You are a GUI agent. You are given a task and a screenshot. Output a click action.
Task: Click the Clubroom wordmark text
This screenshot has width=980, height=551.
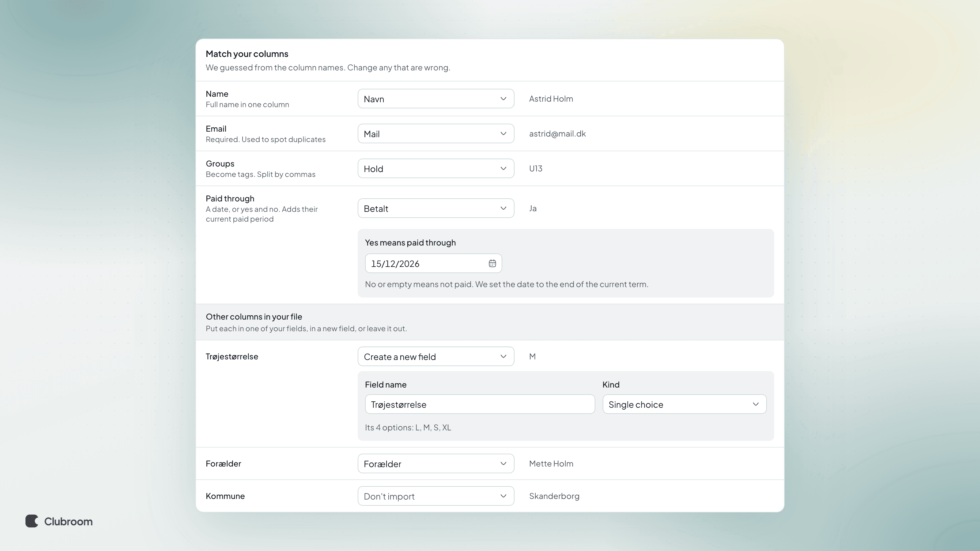click(x=69, y=521)
